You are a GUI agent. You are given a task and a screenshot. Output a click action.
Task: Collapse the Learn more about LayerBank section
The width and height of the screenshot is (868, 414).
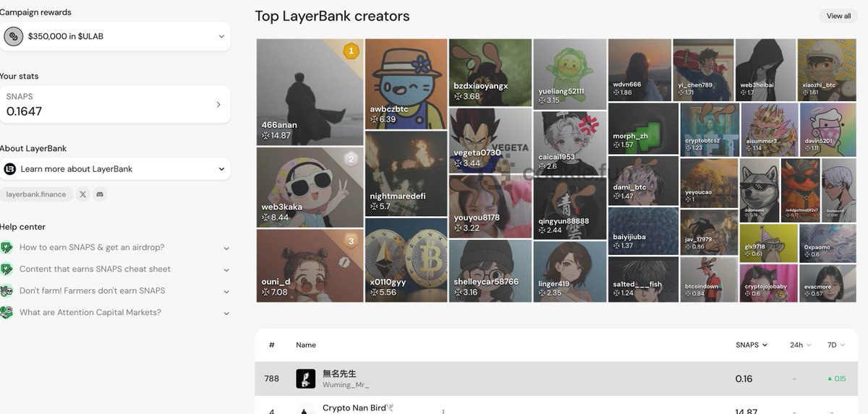[x=221, y=169]
